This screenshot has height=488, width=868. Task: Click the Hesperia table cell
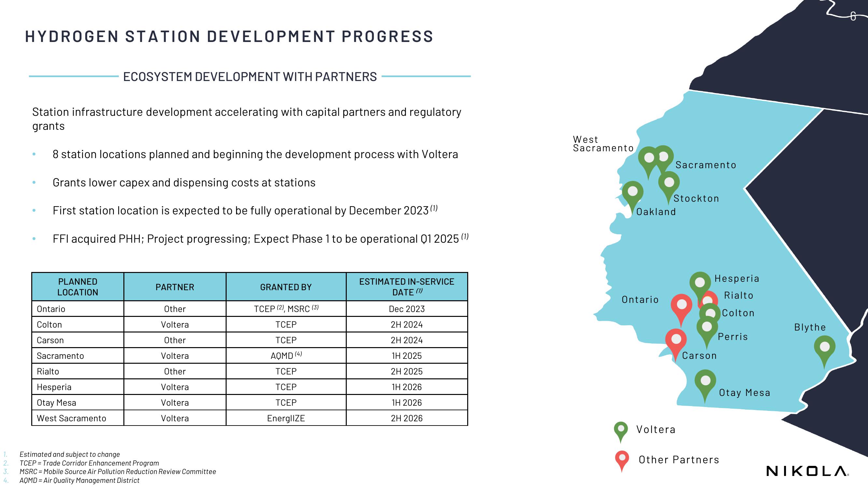78,387
